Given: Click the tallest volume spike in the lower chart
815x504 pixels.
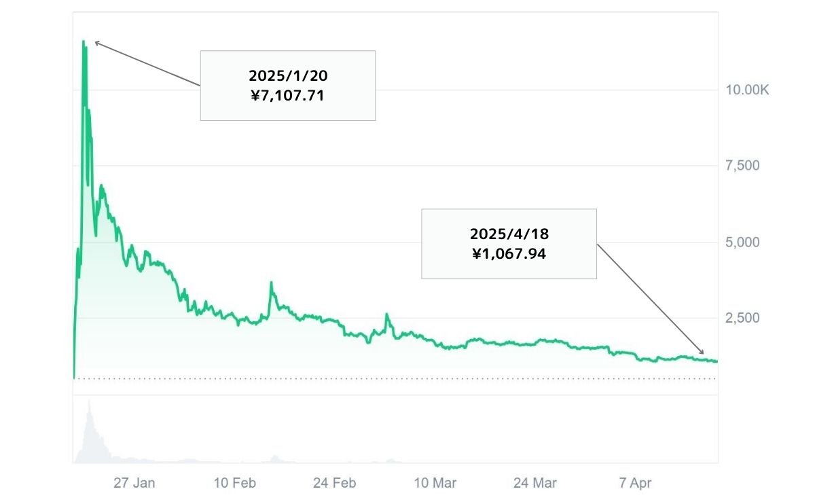Looking at the screenshot, I should click(x=89, y=403).
